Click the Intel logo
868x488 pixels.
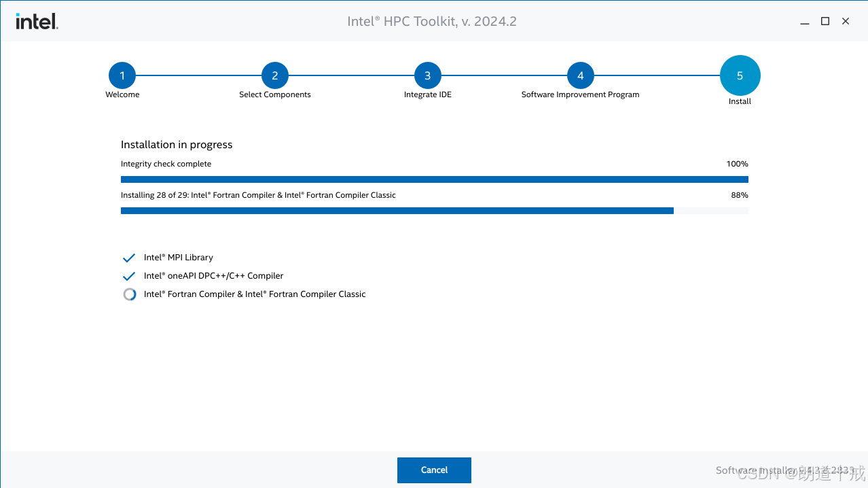[37, 21]
